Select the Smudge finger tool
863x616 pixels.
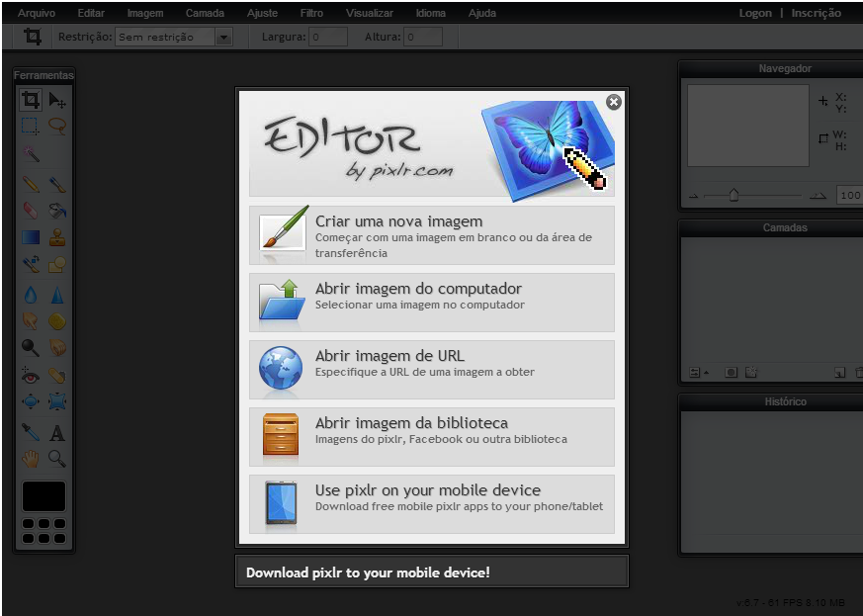pos(31,320)
